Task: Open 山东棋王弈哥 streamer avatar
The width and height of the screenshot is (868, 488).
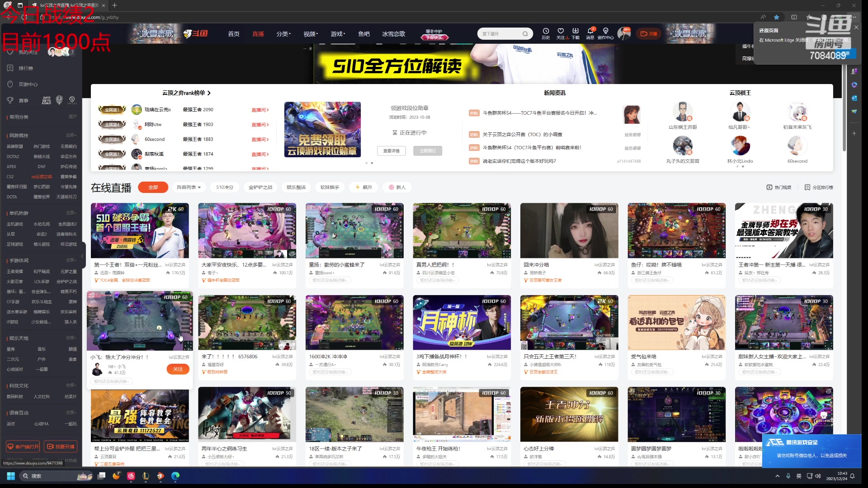Action: [x=683, y=112]
